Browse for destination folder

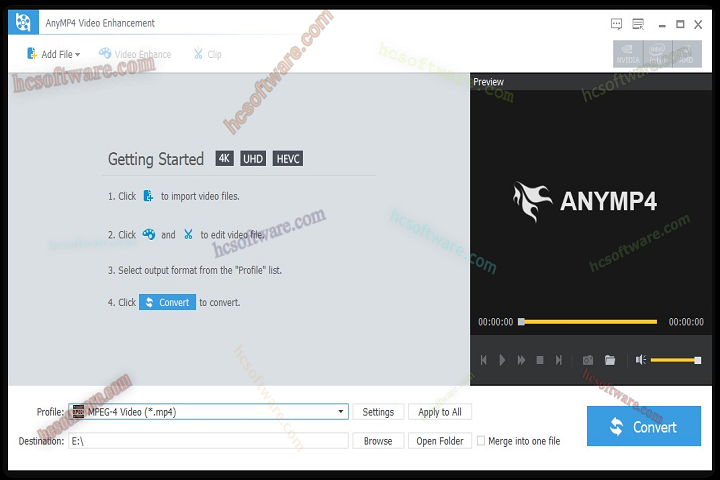[378, 441]
